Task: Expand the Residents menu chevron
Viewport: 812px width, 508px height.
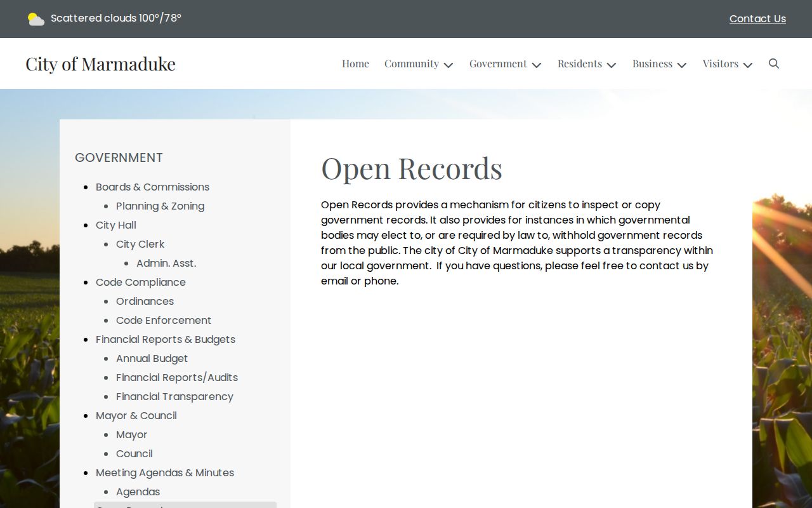Action: (x=612, y=65)
